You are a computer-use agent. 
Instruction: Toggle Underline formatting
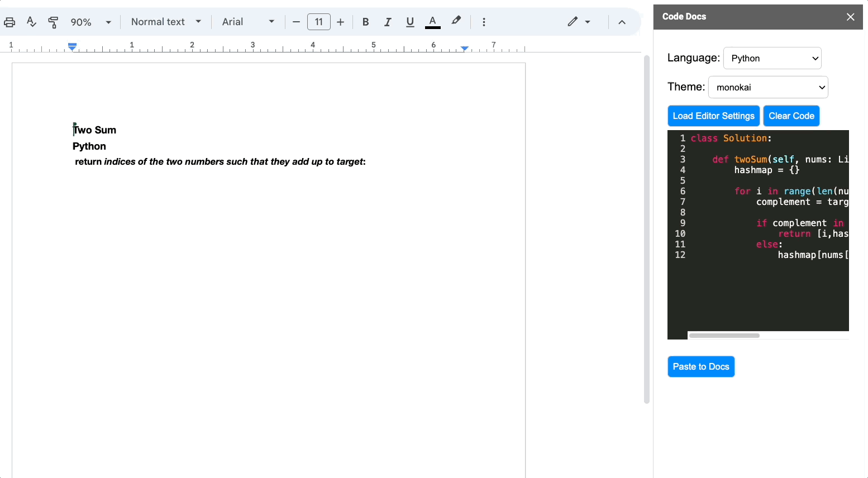(x=410, y=22)
